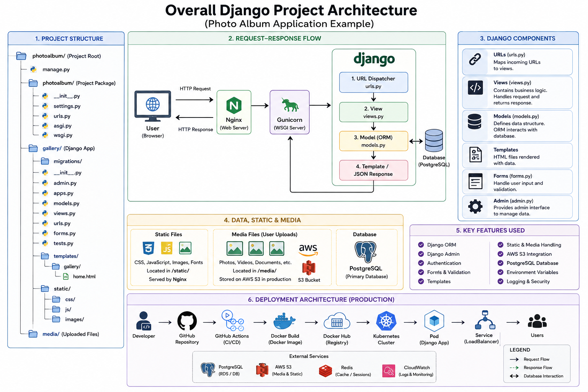Click the URLs chain-link icon
The image size is (588, 392).
coord(475,59)
